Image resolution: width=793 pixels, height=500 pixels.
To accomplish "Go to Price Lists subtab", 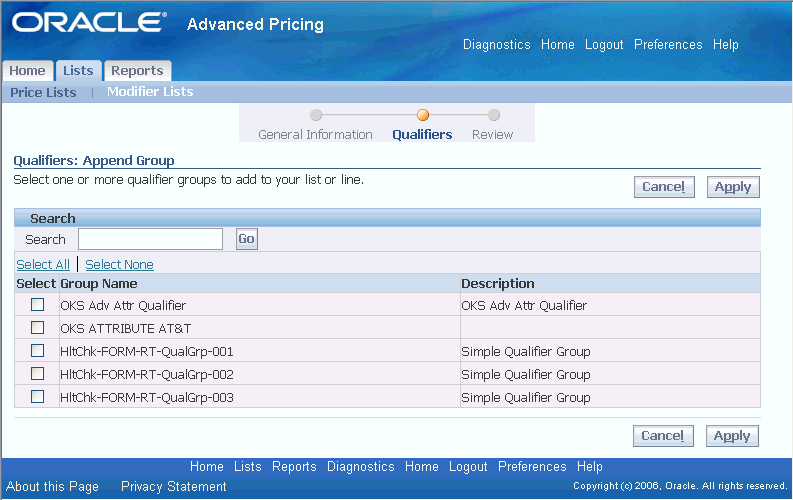I will (43, 93).
